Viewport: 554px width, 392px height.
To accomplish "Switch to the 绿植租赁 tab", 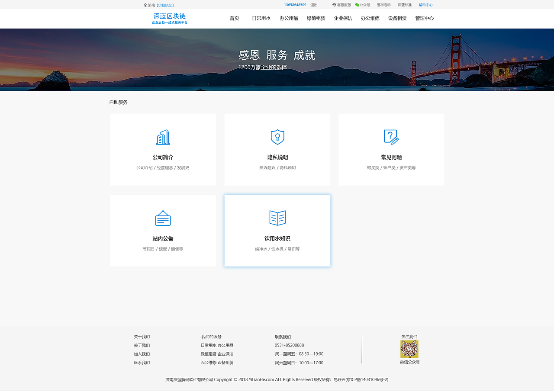I will click(316, 18).
